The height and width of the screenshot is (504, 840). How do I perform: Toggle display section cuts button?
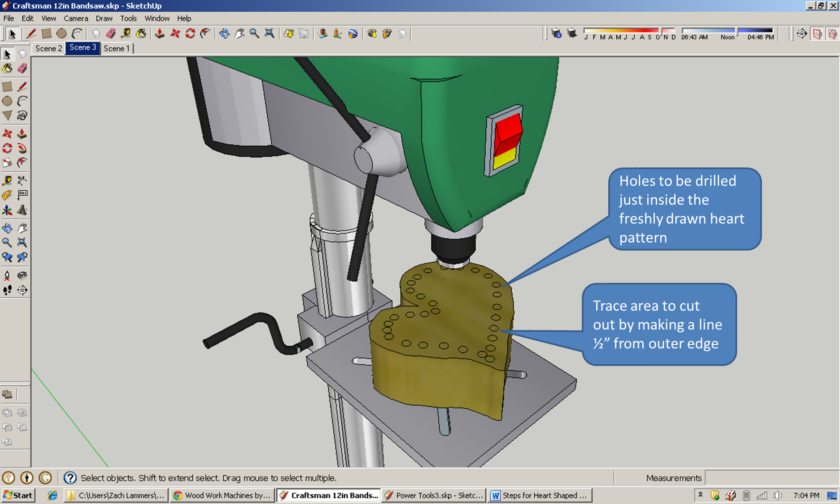pyautogui.click(x=832, y=34)
